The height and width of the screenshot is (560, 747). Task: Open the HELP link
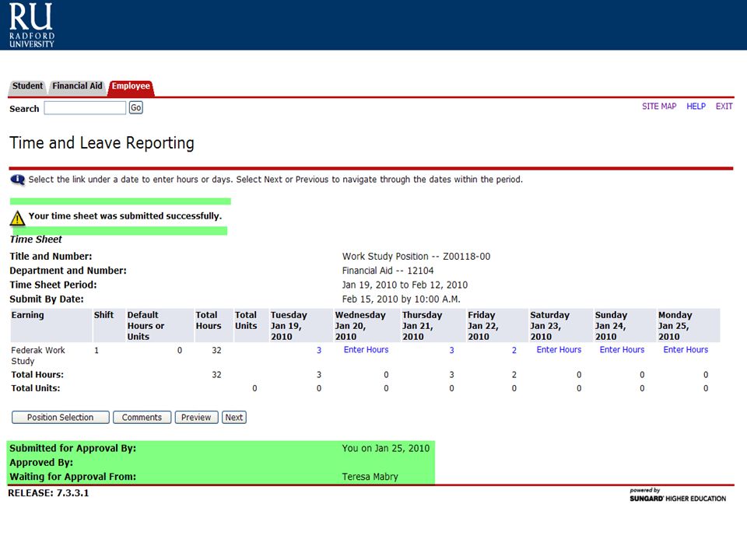click(696, 107)
